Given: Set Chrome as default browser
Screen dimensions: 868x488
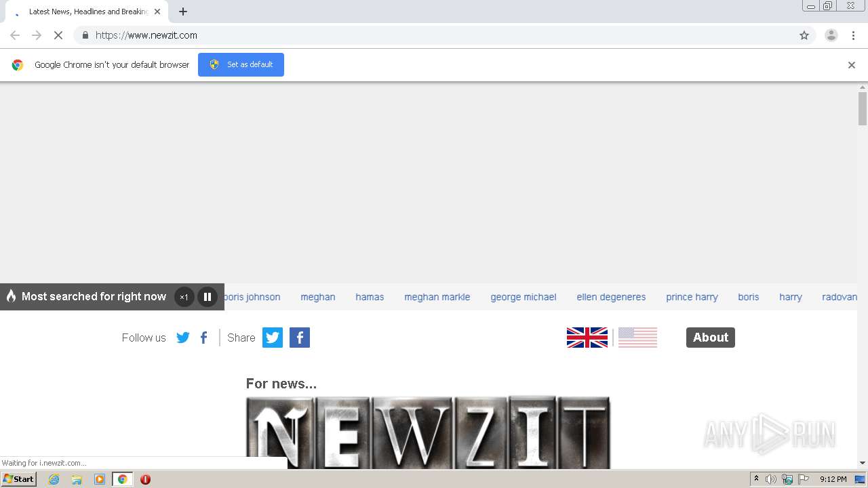Looking at the screenshot, I should click(241, 64).
